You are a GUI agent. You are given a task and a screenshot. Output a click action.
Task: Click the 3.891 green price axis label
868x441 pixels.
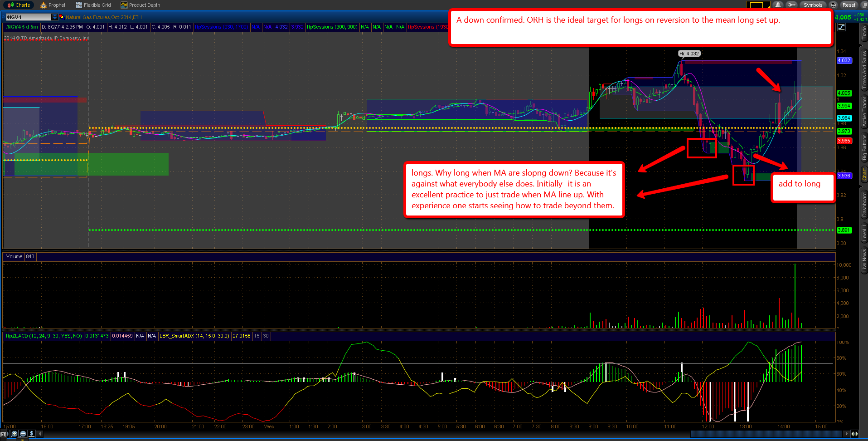(844, 230)
